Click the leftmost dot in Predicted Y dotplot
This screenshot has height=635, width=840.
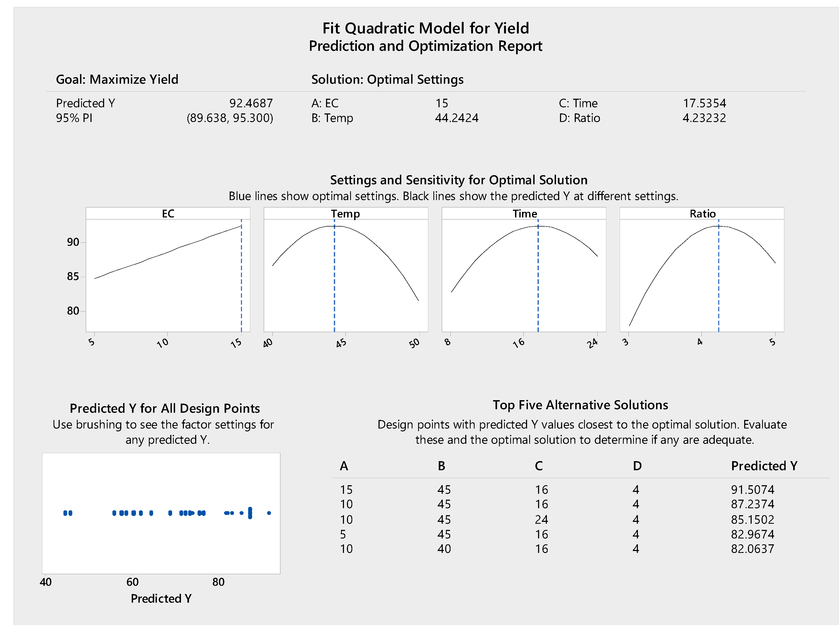coord(65,513)
